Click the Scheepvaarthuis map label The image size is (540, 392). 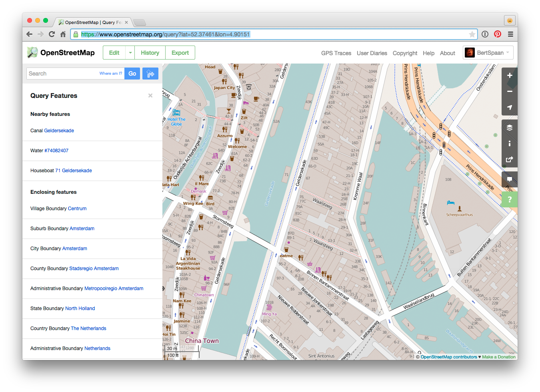click(x=460, y=215)
